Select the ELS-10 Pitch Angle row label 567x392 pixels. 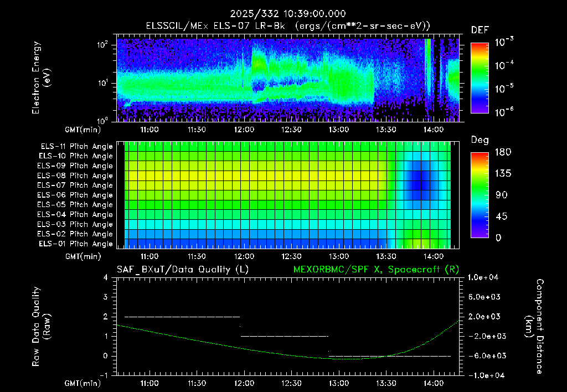click(76, 156)
